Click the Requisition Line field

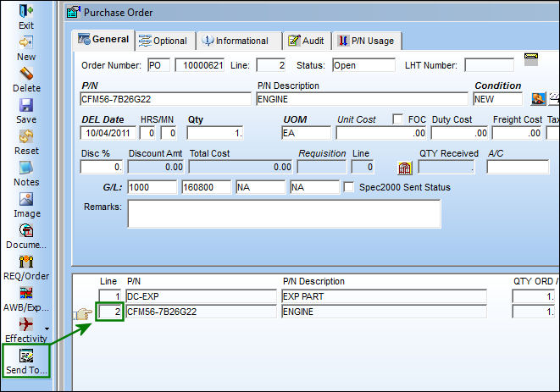(x=363, y=167)
